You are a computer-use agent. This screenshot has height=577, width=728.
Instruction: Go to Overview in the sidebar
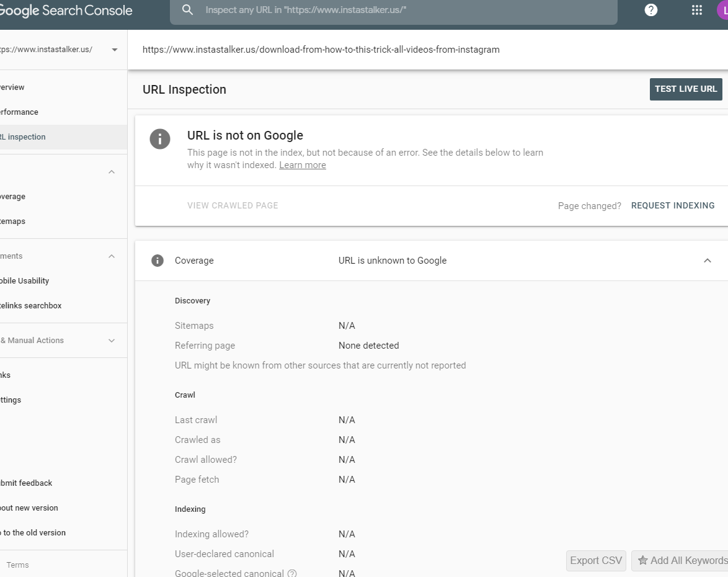pyautogui.click(x=63, y=87)
